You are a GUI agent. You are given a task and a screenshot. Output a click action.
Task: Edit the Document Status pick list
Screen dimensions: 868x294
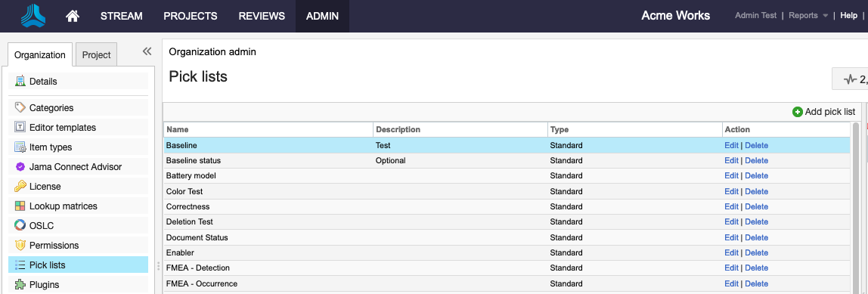click(x=731, y=237)
